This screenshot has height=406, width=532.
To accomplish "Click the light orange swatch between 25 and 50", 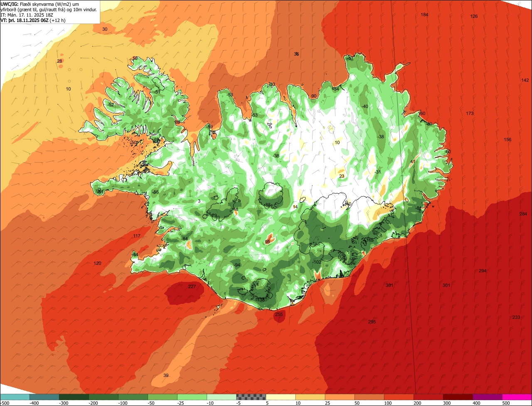I will click(340, 397).
